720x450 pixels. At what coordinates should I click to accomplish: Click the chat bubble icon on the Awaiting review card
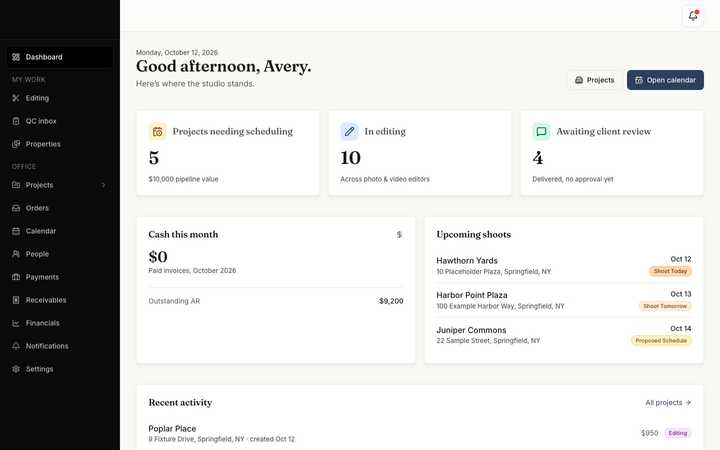(541, 131)
